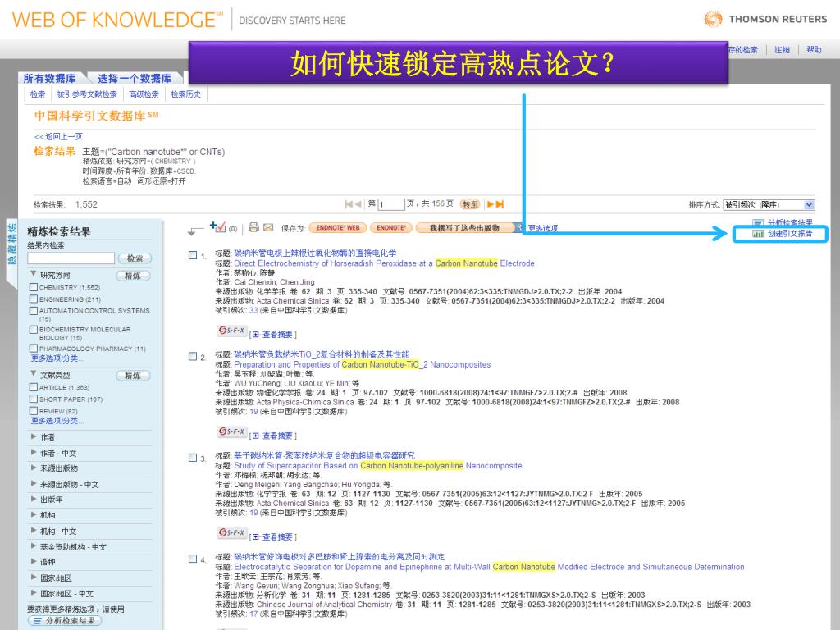Expand 查看摘要 for result 2
The height and width of the screenshot is (630, 840).
[273, 436]
